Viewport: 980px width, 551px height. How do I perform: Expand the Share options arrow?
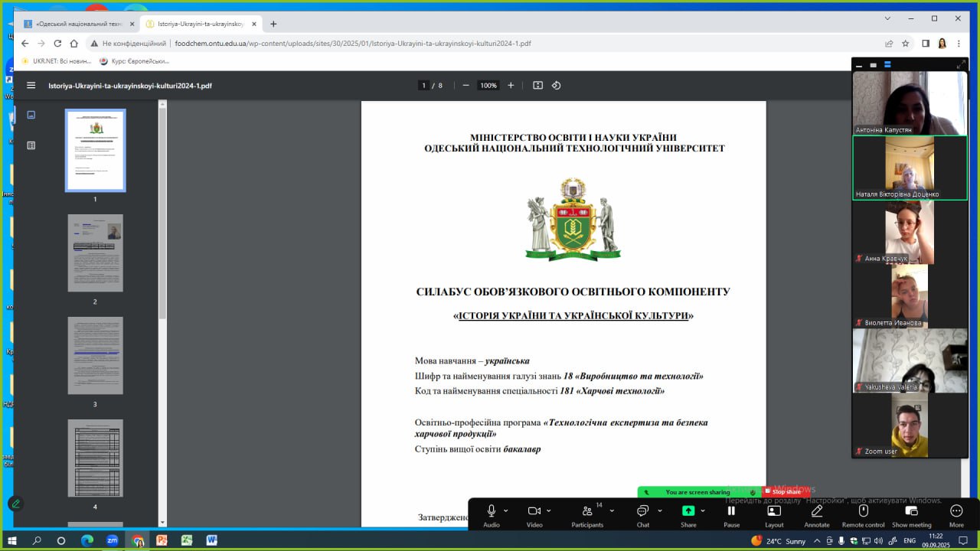coord(703,510)
